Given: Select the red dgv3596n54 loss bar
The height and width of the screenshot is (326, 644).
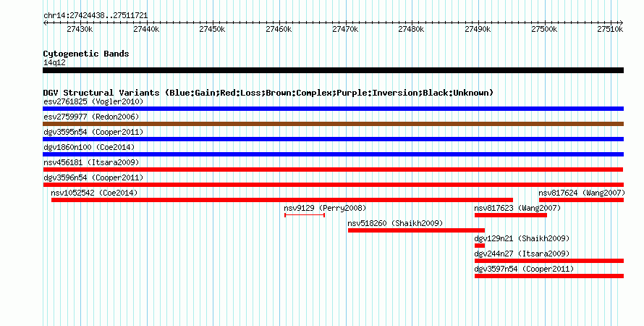Looking at the screenshot, I should coord(333,185).
